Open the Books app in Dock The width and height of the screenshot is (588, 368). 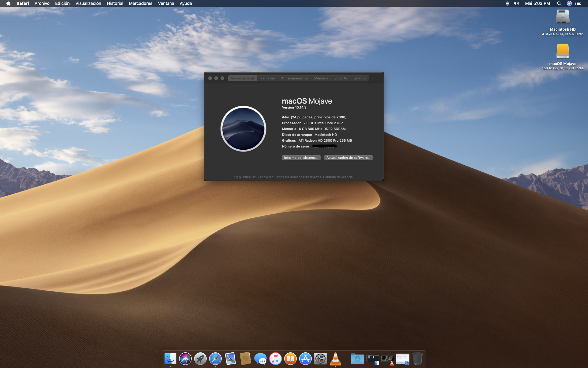[x=290, y=358]
